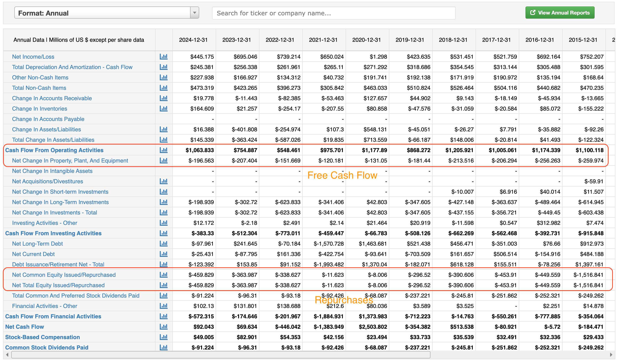Open the Format: Annual dropdown

(102, 13)
